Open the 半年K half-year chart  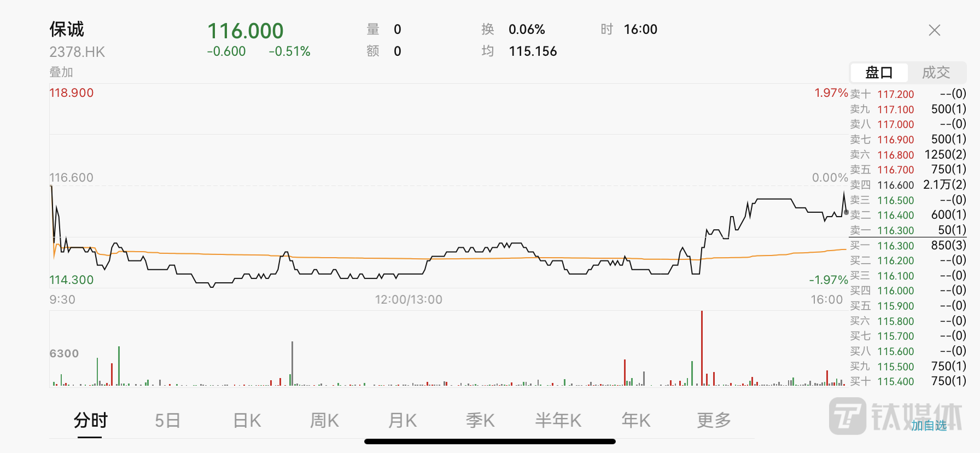(558, 420)
